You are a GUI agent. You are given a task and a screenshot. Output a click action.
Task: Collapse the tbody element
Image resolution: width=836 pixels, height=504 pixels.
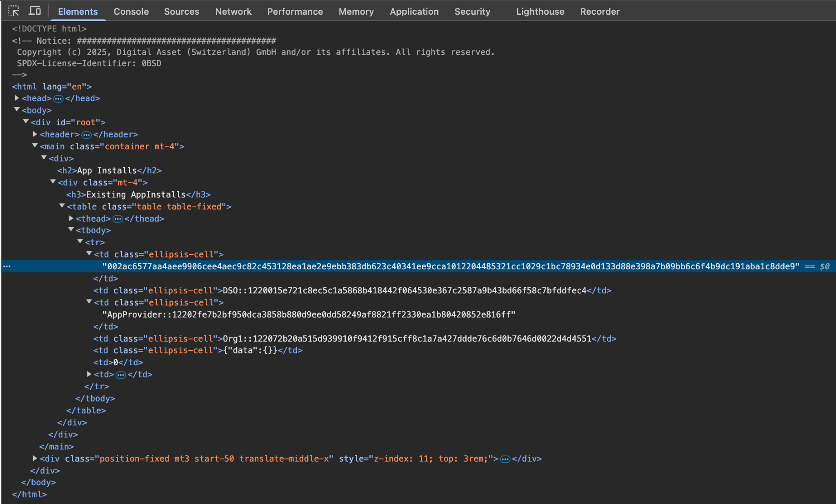(x=71, y=229)
